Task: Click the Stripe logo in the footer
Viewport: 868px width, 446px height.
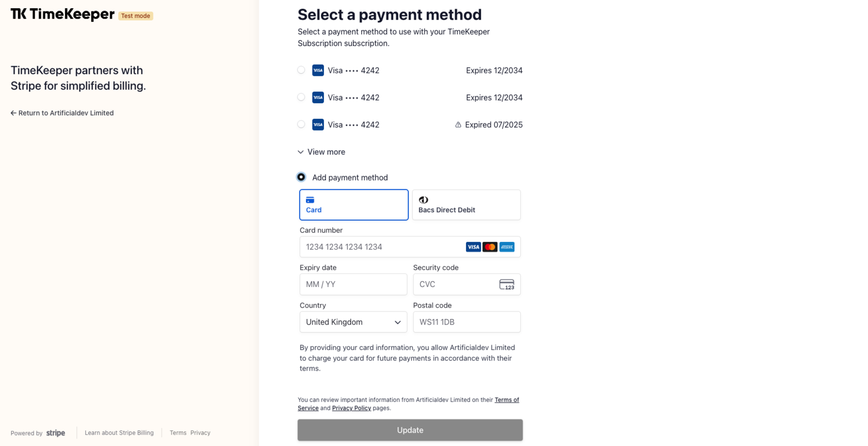Action: [x=56, y=433]
